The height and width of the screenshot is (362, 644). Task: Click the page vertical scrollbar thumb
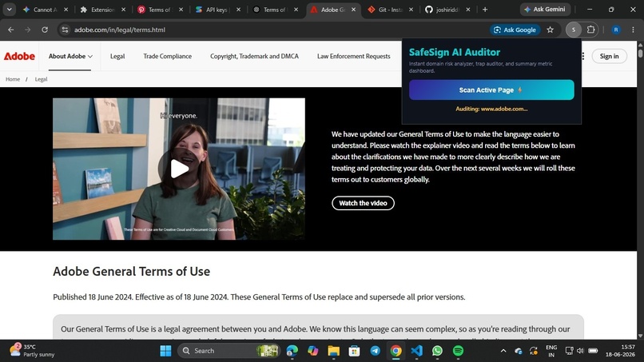point(640,54)
